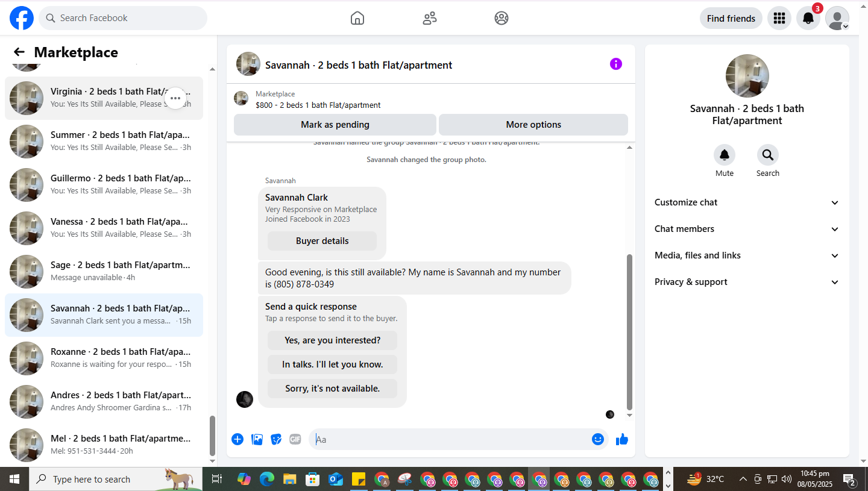The width and height of the screenshot is (868, 491).
Task: Open the nine-dot Menu grid icon
Action: click(779, 18)
